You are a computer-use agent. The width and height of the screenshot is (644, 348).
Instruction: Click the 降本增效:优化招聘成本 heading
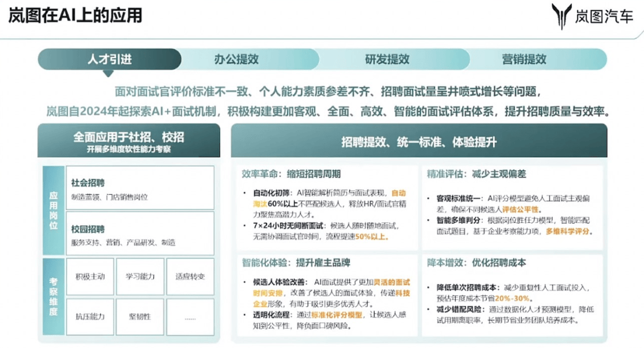click(x=476, y=263)
